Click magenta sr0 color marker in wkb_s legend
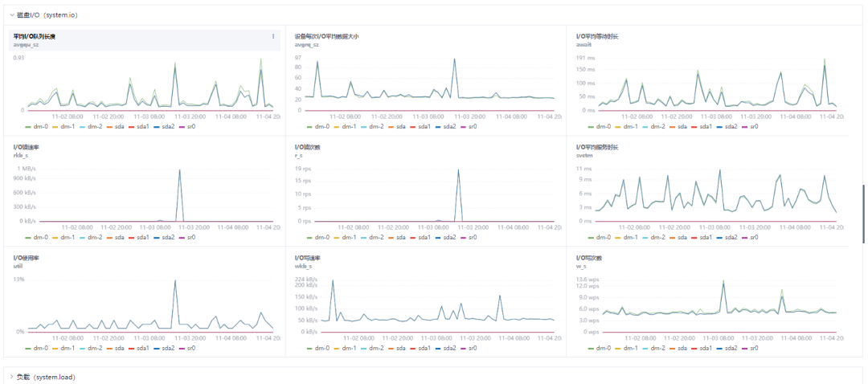The width and height of the screenshot is (868, 384). tap(464, 348)
